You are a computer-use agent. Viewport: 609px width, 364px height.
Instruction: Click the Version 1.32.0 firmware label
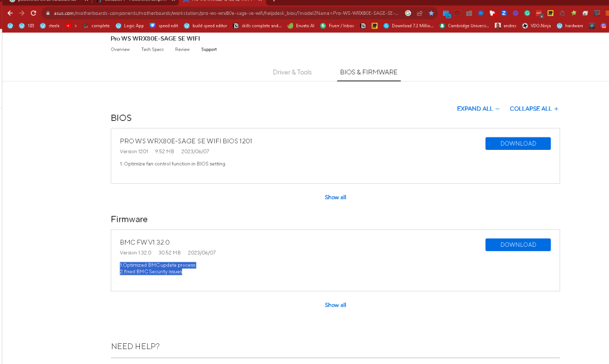click(135, 253)
